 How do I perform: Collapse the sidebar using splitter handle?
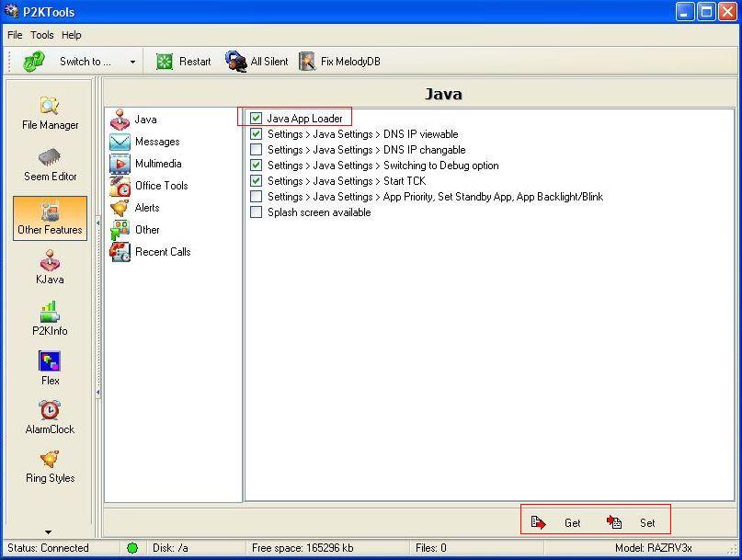(x=98, y=393)
